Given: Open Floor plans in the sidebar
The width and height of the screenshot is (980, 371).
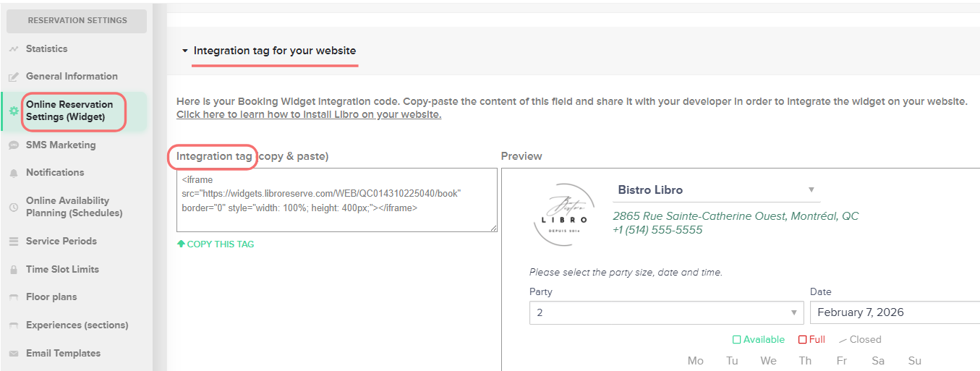Looking at the screenshot, I should 51,297.
